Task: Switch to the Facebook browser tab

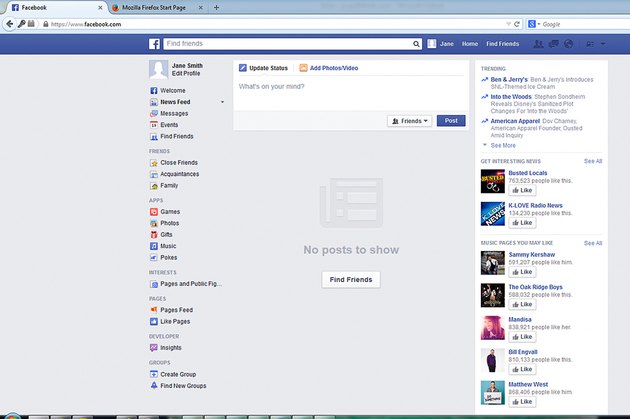Action: pyautogui.click(x=55, y=8)
